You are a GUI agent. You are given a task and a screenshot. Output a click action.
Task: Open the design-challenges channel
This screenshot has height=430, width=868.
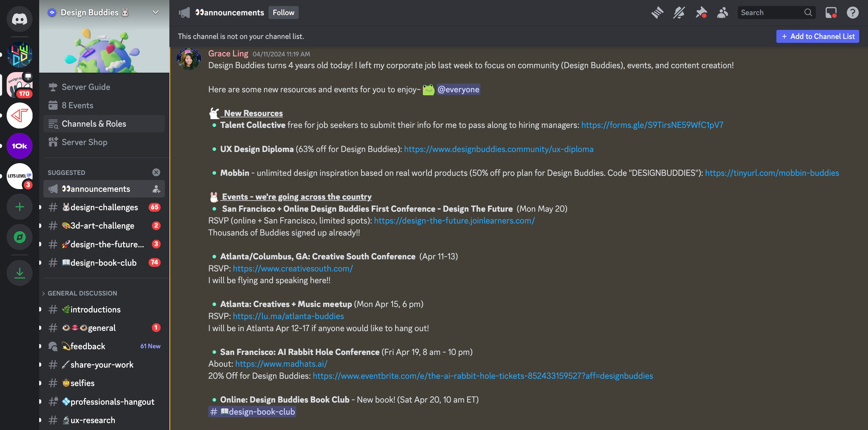point(104,207)
